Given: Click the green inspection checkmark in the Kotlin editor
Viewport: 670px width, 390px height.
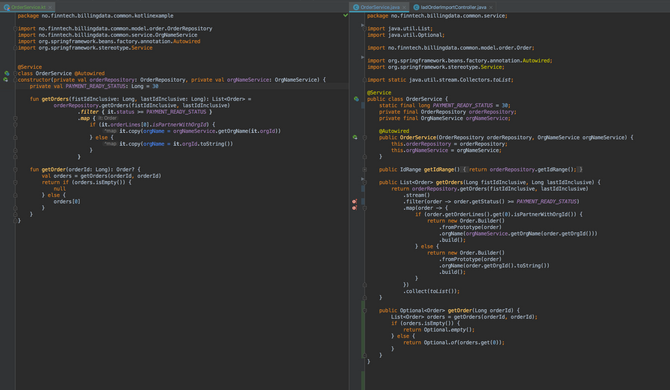Looking at the screenshot, I should (345, 15).
